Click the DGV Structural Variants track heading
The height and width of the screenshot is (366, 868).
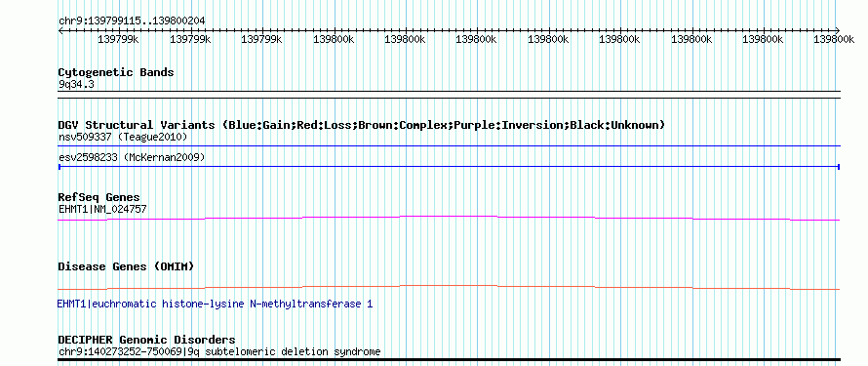[x=362, y=125]
